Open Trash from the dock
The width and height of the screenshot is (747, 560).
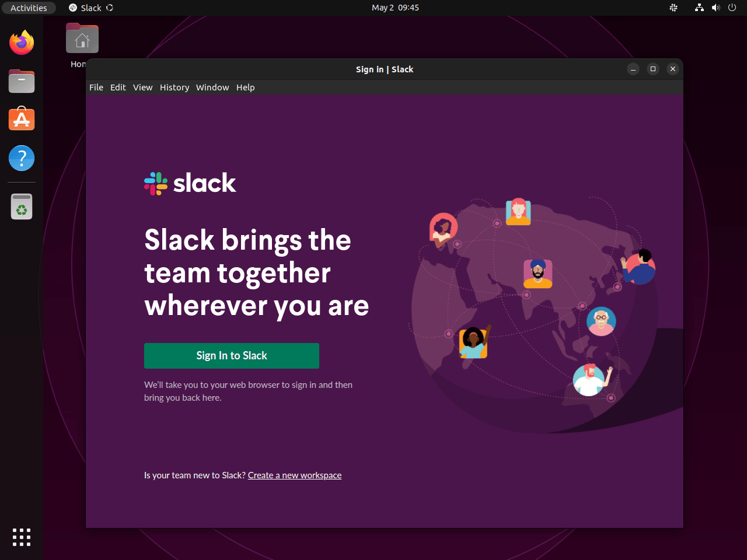(x=22, y=206)
